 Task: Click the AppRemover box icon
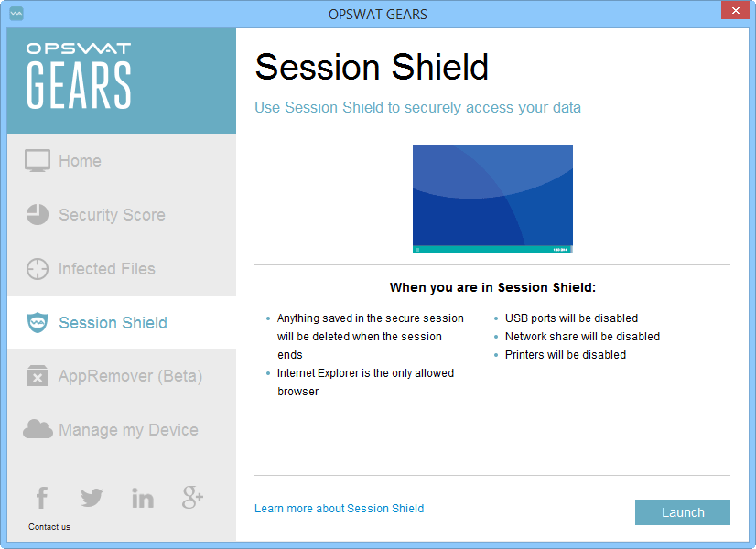pyautogui.click(x=38, y=376)
